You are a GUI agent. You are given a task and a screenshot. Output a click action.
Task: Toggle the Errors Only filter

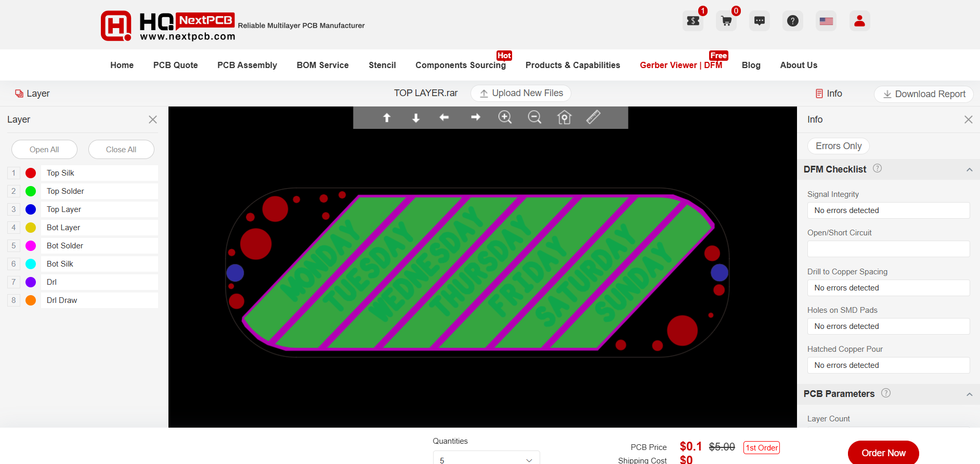(x=839, y=146)
